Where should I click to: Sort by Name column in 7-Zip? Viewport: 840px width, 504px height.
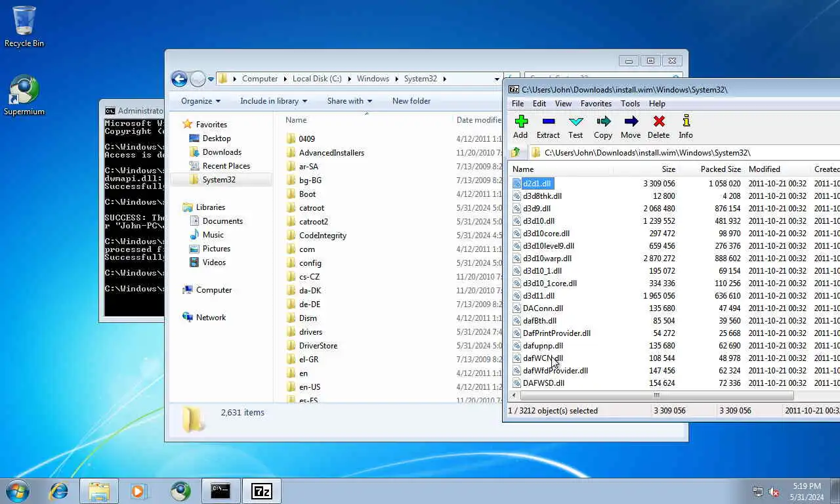[x=561, y=169]
